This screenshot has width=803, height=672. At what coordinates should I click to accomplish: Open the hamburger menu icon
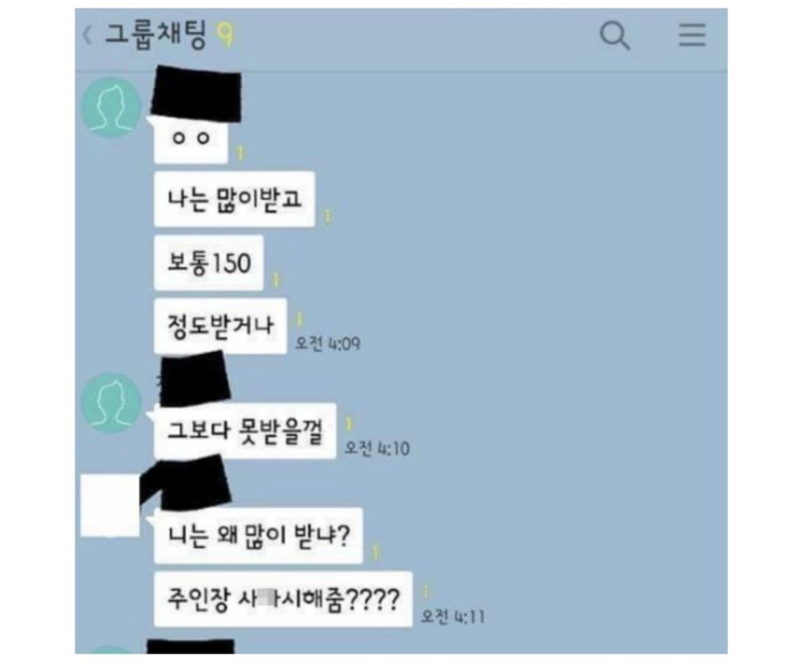pyautogui.click(x=693, y=35)
